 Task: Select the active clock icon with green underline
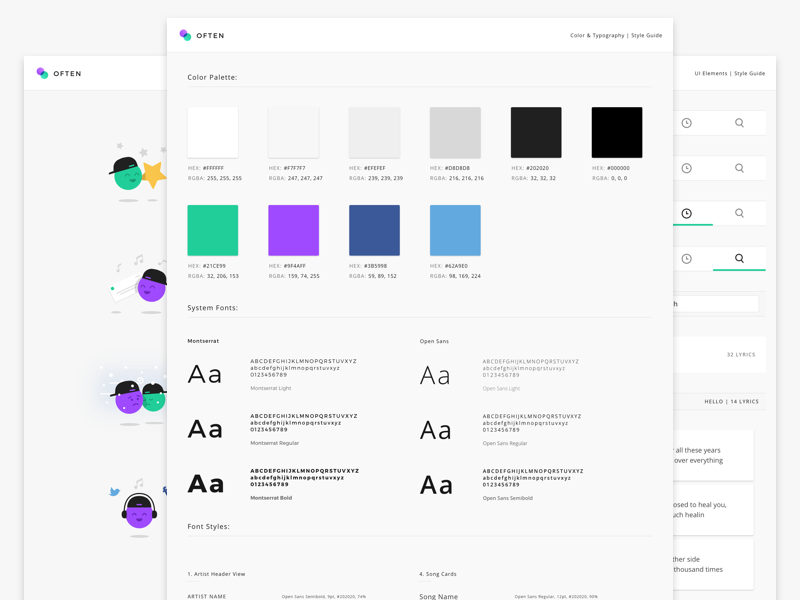(686, 213)
